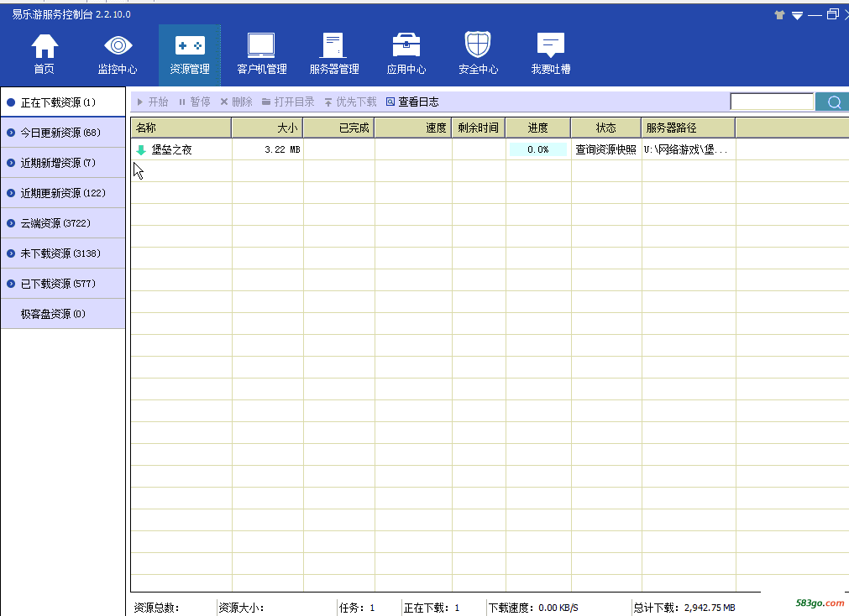Open the title bar dropdown arrow menu
Screen dimensions: 849x616
click(x=797, y=15)
